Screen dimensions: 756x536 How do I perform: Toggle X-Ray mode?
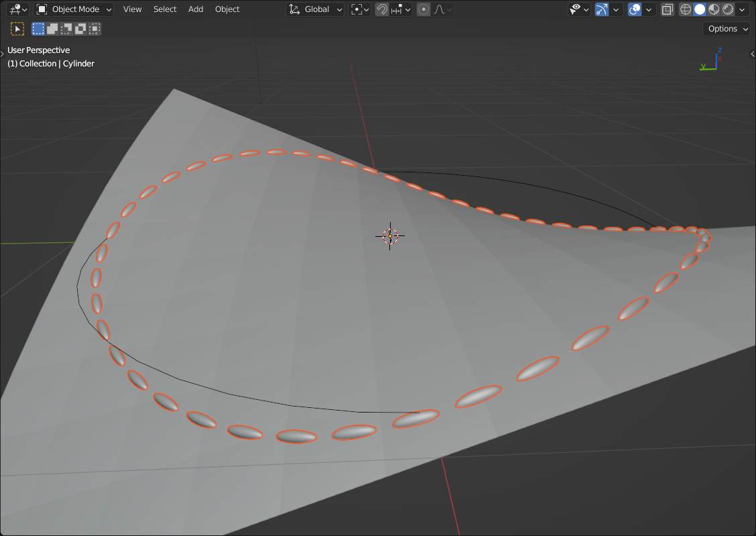pyautogui.click(x=667, y=9)
